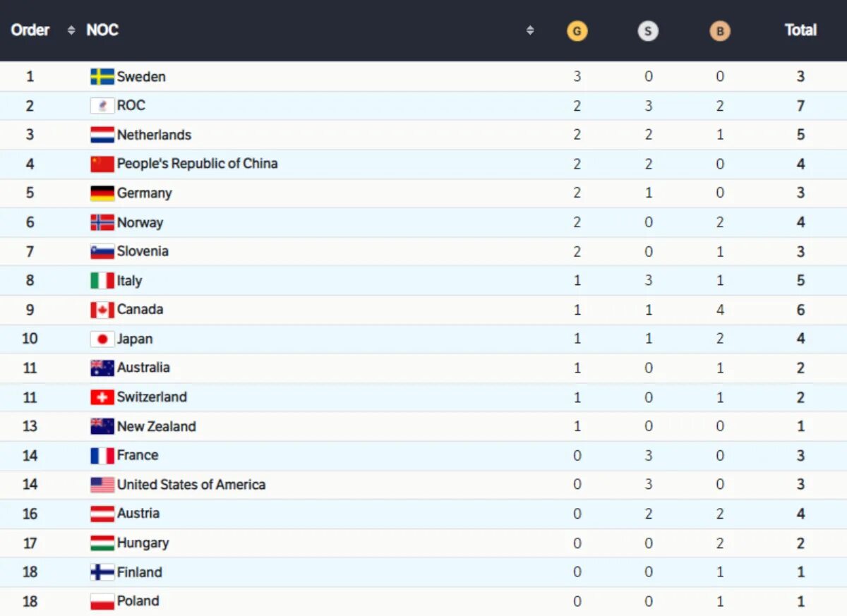Toggle sort arrows next to Order
This screenshot has height=616, width=847.
(71, 30)
